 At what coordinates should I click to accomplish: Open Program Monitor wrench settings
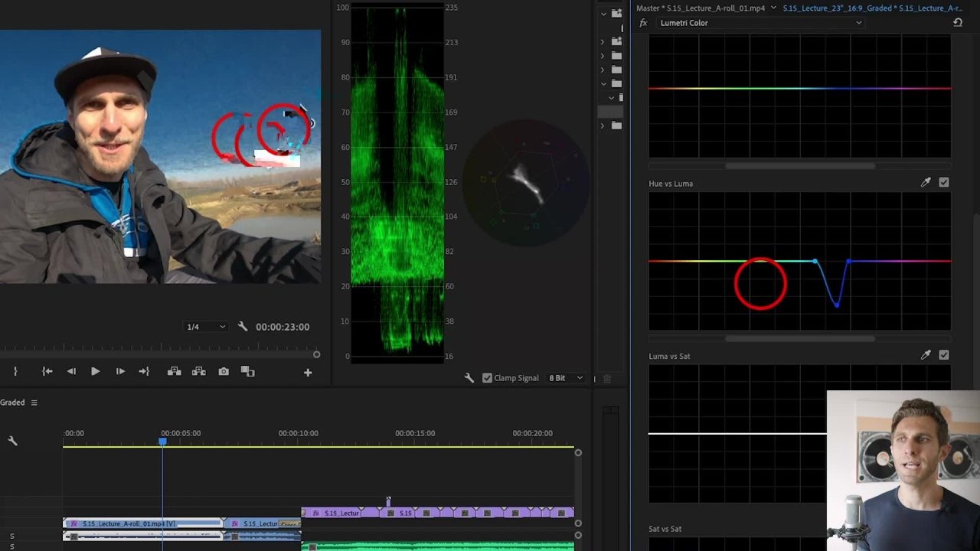click(243, 327)
